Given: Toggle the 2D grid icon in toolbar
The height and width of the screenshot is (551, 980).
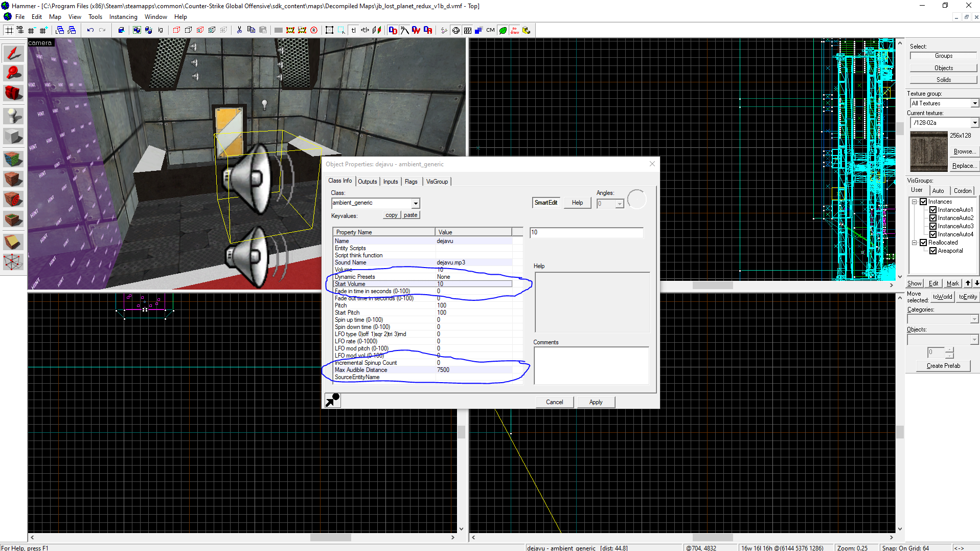Looking at the screenshot, I should [x=9, y=30].
